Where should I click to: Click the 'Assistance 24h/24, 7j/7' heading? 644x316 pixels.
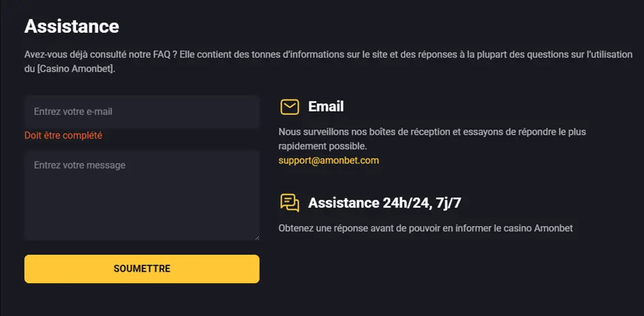pos(389,203)
